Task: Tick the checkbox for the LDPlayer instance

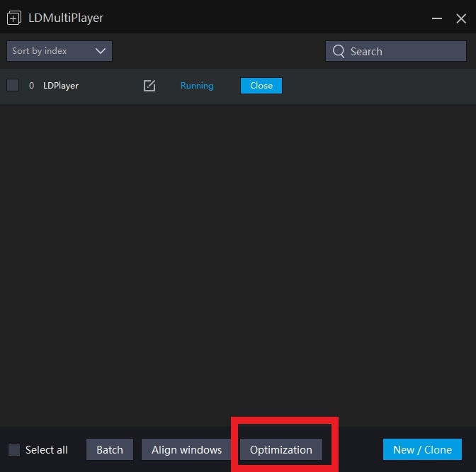Action: click(x=13, y=86)
